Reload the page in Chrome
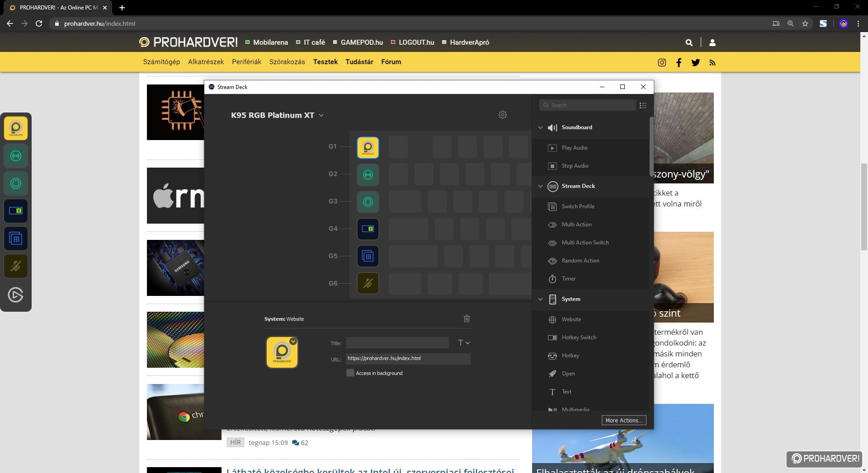 39,23
